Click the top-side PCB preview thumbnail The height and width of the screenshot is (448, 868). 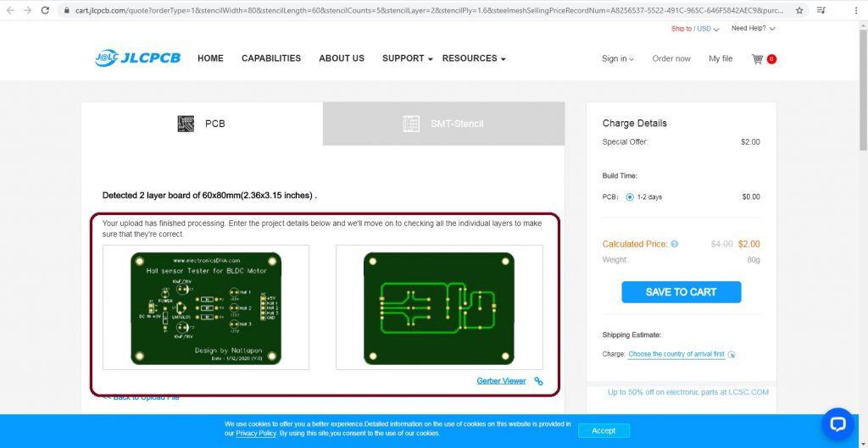point(206,307)
